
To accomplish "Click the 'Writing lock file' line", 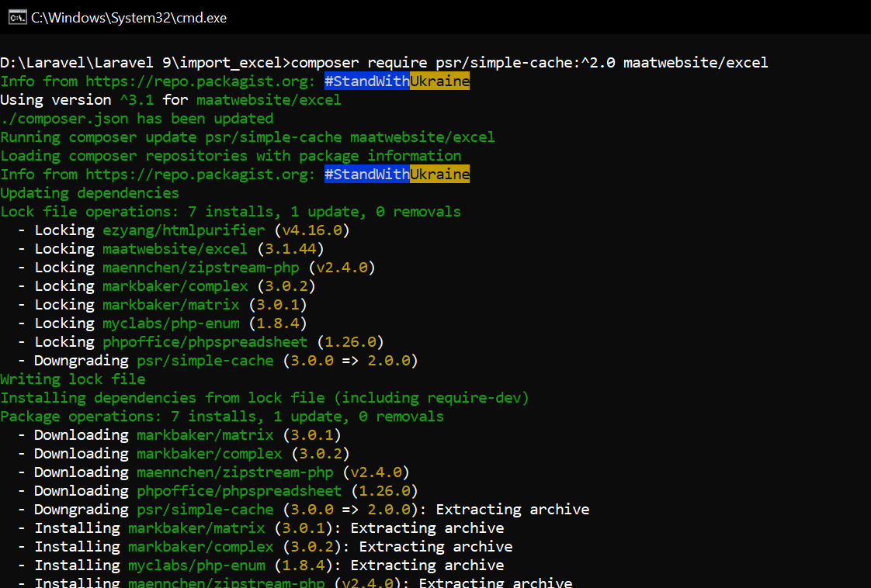I will click(x=73, y=379).
